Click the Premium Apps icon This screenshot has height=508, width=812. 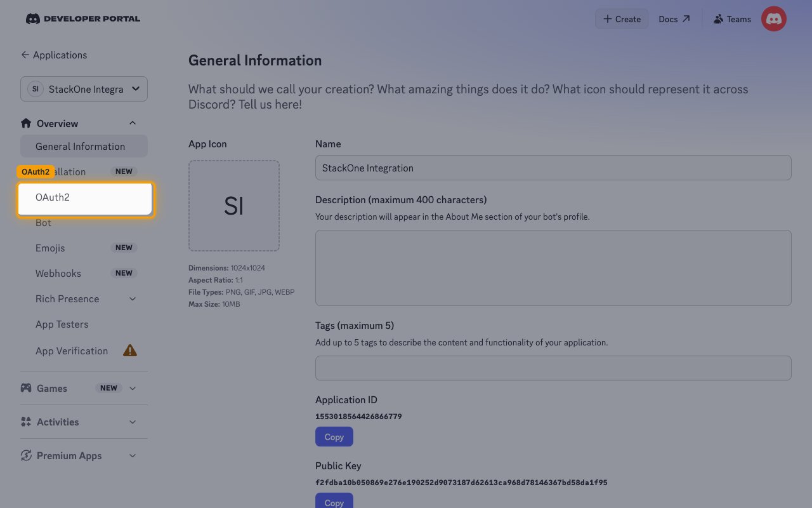click(x=26, y=455)
